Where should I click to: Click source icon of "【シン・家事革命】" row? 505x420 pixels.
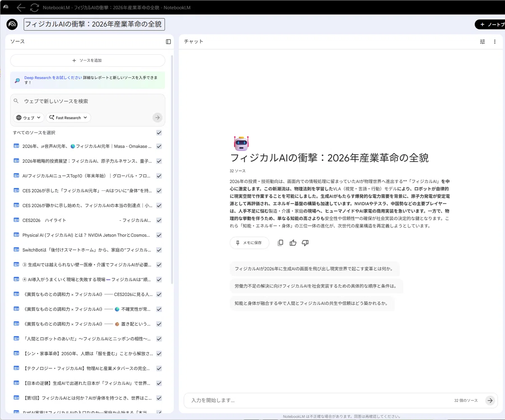(x=16, y=354)
